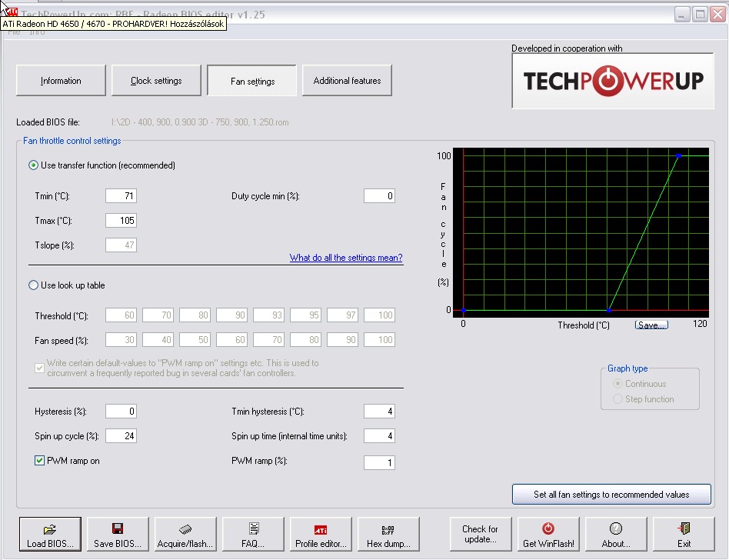Select the Fan settings tab
729x560 pixels.
[x=252, y=81]
